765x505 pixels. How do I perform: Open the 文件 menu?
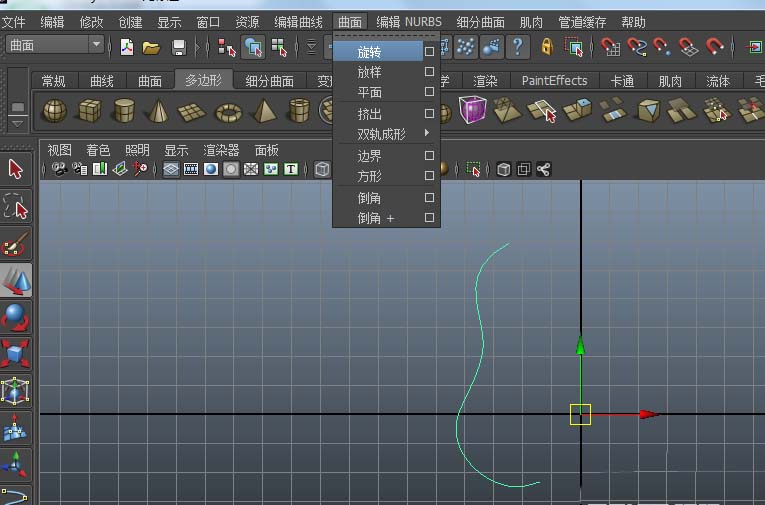pos(14,22)
